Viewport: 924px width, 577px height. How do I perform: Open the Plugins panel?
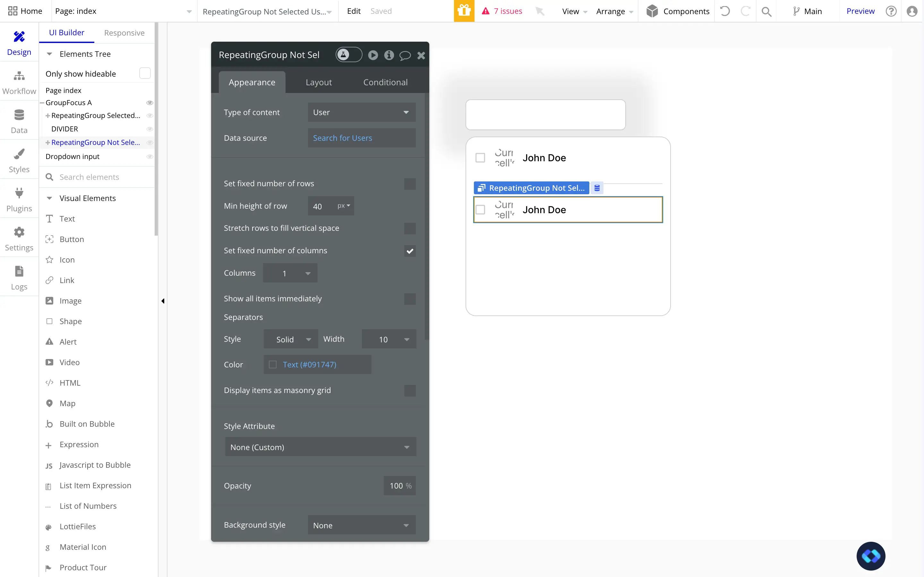click(19, 198)
